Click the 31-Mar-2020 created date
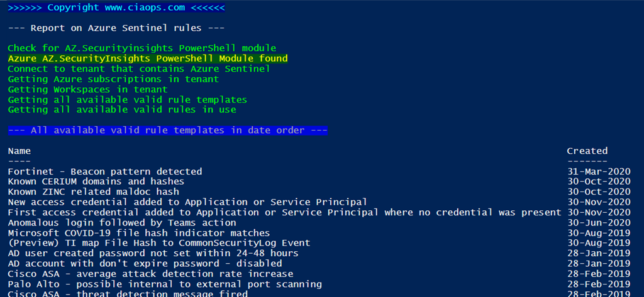The width and height of the screenshot is (644, 297). pyautogui.click(x=598, y=171)
